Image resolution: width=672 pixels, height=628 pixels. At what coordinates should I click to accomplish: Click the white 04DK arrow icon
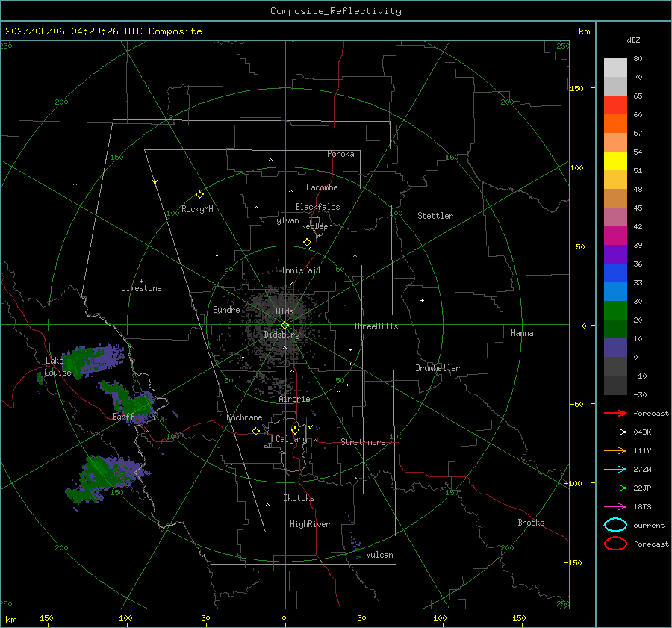615,432
